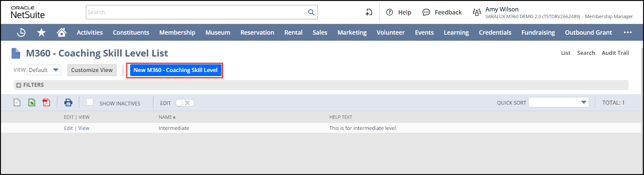Image resolution: width=644 pixels, height=175 pixels.
Task: Export the list to Excel icon
Action: coord(32,103)
